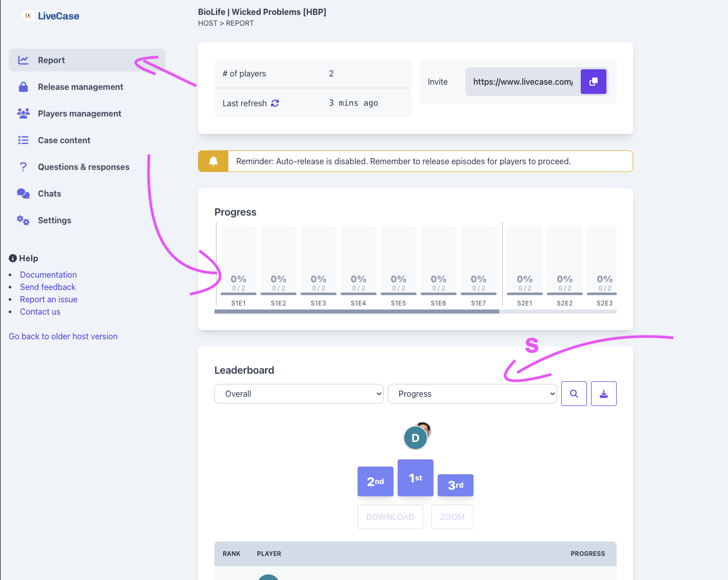
Task: Click the question mark icon for Questions
Action: [x=23, y=167]
